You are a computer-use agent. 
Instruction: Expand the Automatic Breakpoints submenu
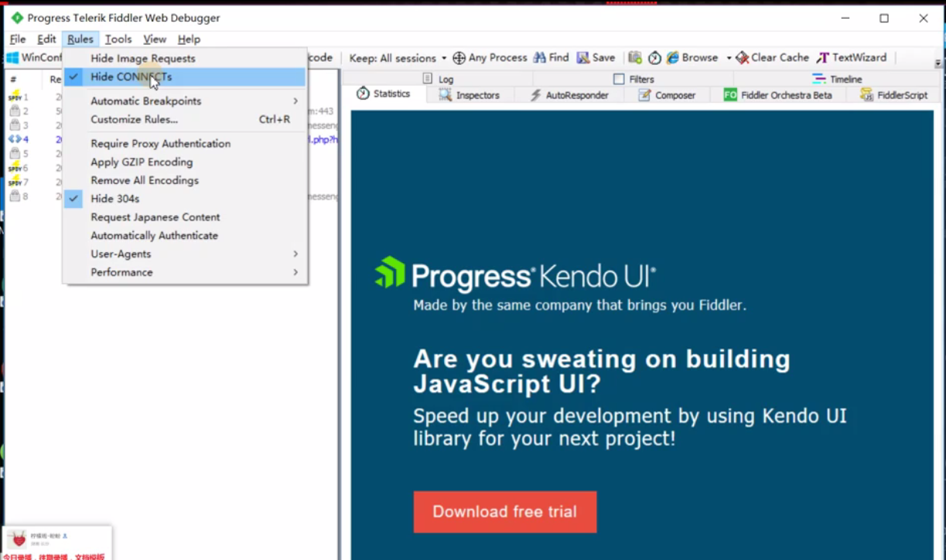tap(184, 101)
